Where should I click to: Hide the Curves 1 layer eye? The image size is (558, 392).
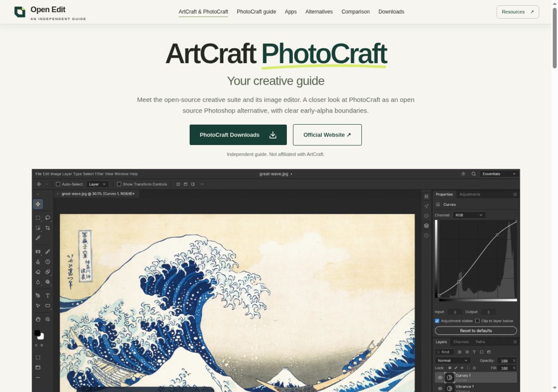(440, 378)
